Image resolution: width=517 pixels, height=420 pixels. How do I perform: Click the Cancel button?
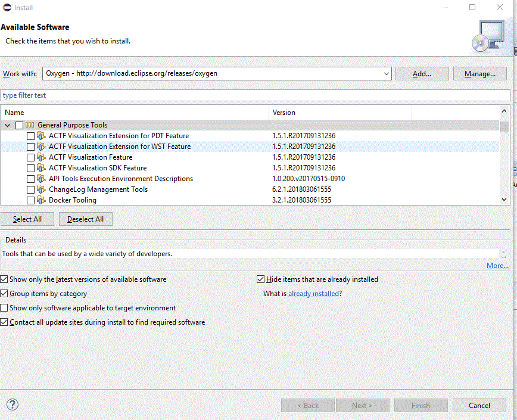tap(479, 406)
